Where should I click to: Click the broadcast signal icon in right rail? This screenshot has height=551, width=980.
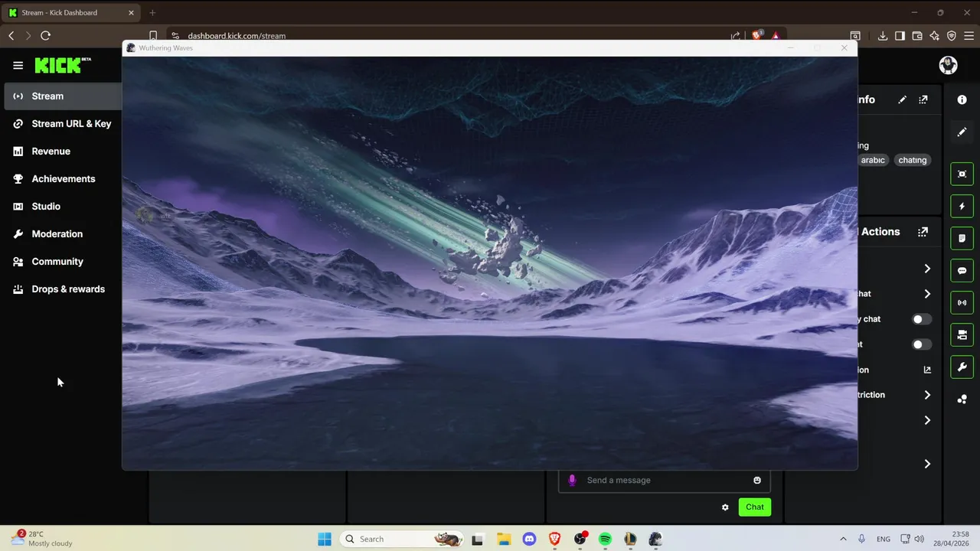coord(962,303)
